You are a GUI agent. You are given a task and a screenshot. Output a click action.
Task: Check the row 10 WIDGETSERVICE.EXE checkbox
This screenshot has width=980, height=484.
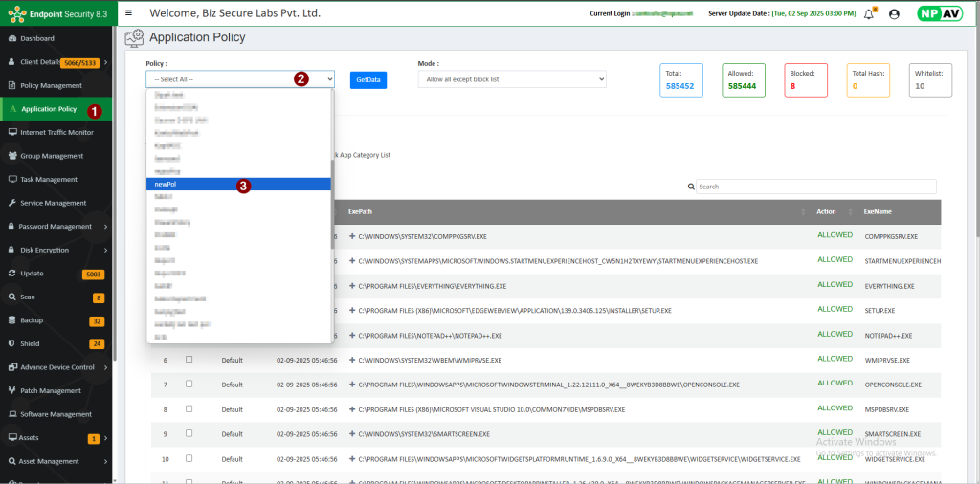[189, 459]
